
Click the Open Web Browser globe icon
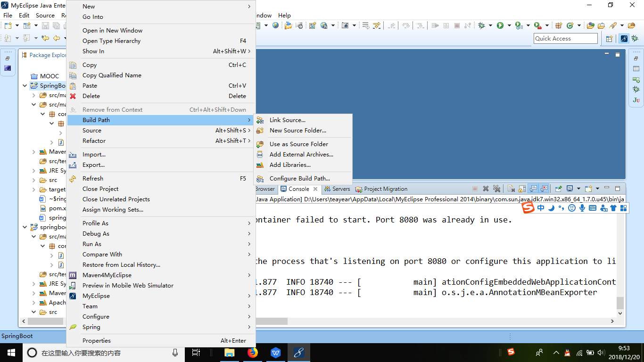[x=276, y=25]
